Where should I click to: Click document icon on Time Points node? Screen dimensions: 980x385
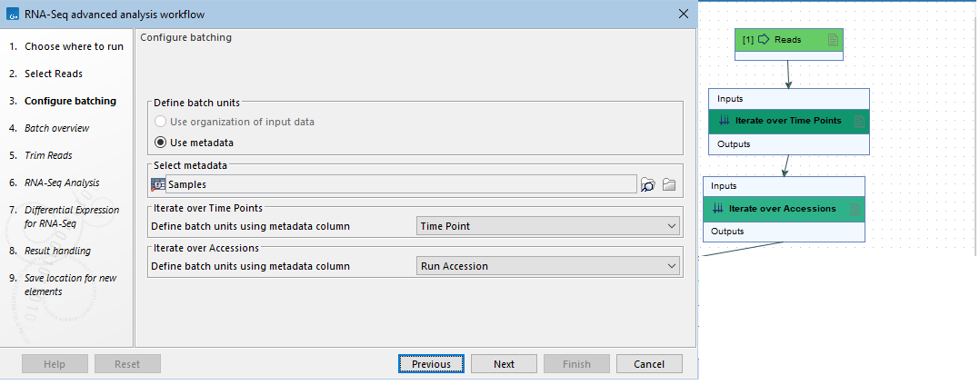point(858,121)
